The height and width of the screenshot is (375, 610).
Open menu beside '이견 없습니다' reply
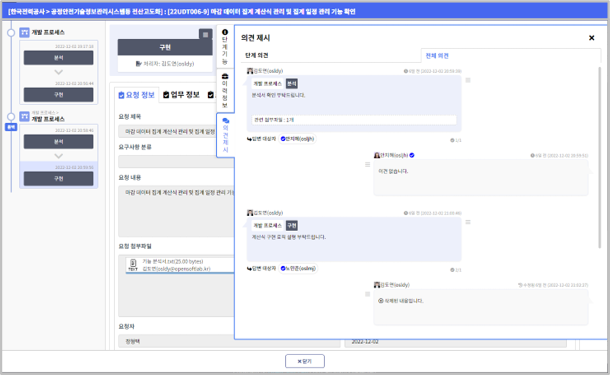pos(367,165)
